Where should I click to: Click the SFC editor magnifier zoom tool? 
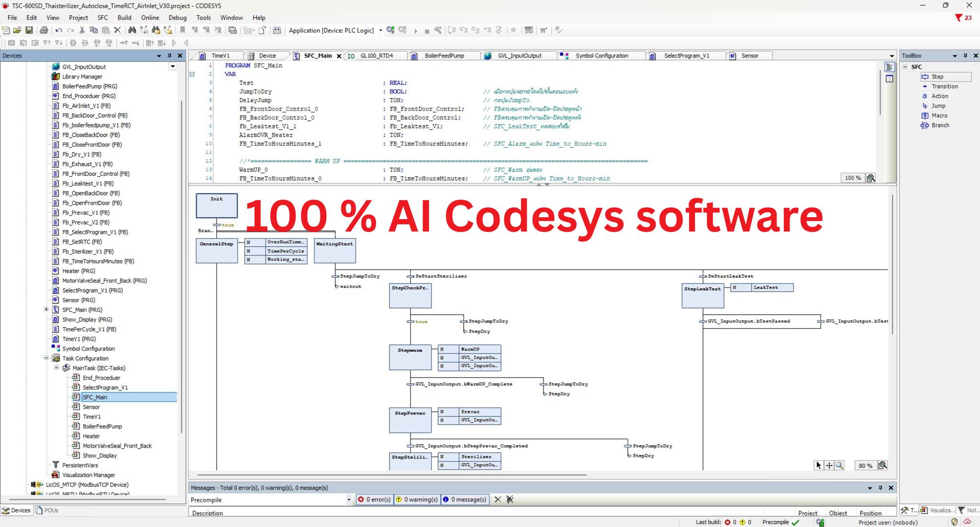pos(840,465)
